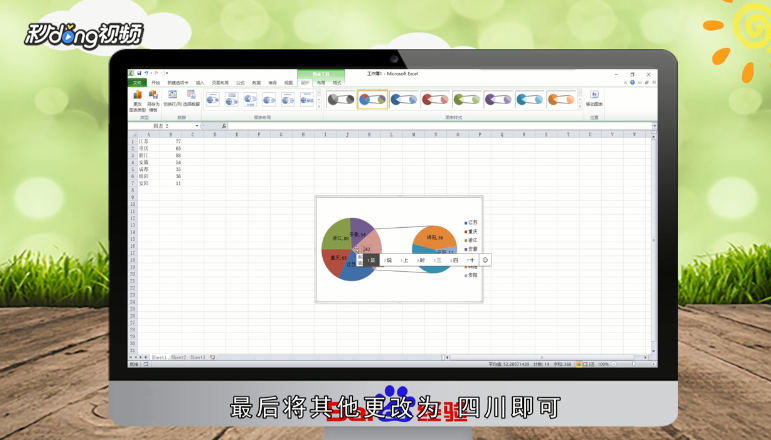Open the View ribbon tab

(x=289, y=83)
